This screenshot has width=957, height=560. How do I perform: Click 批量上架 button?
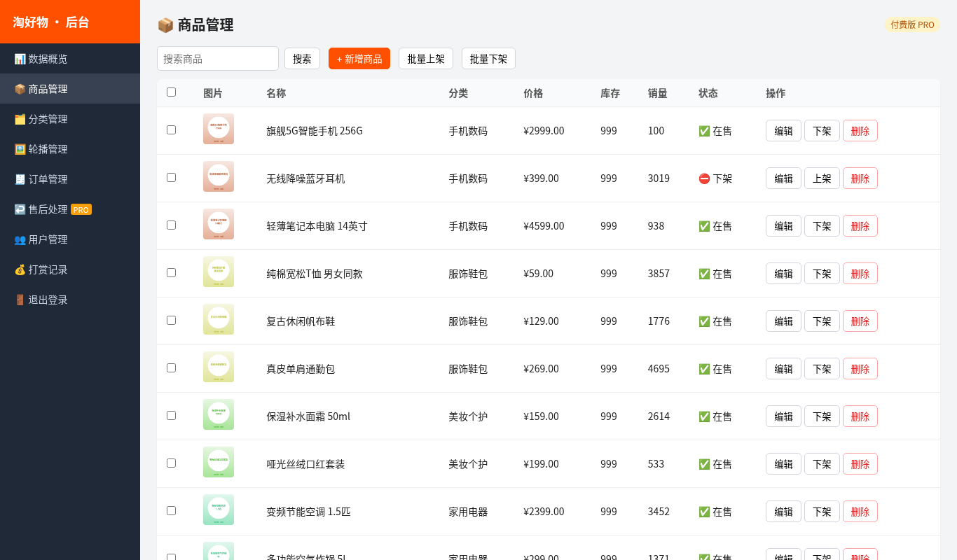(x=426, y=59)
